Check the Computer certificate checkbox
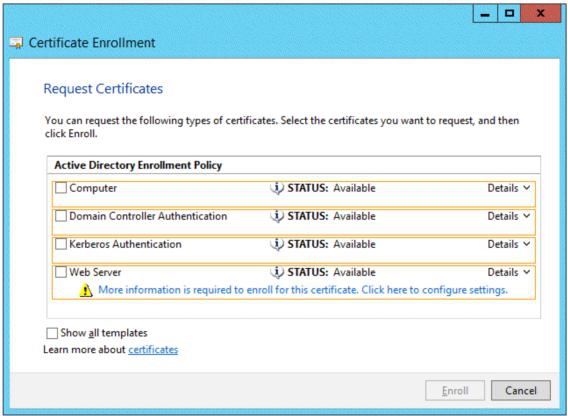This screenshot has width=568, height=416. (x=61, y=188)
